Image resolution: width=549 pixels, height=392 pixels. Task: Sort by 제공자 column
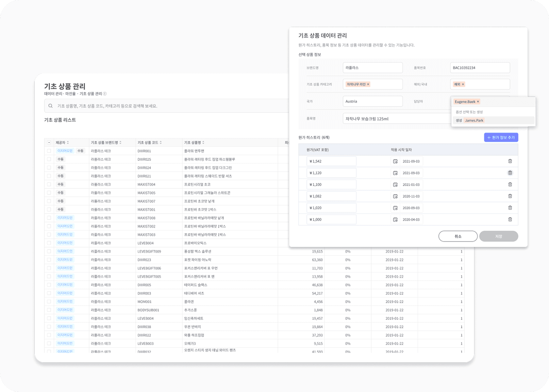68,142
